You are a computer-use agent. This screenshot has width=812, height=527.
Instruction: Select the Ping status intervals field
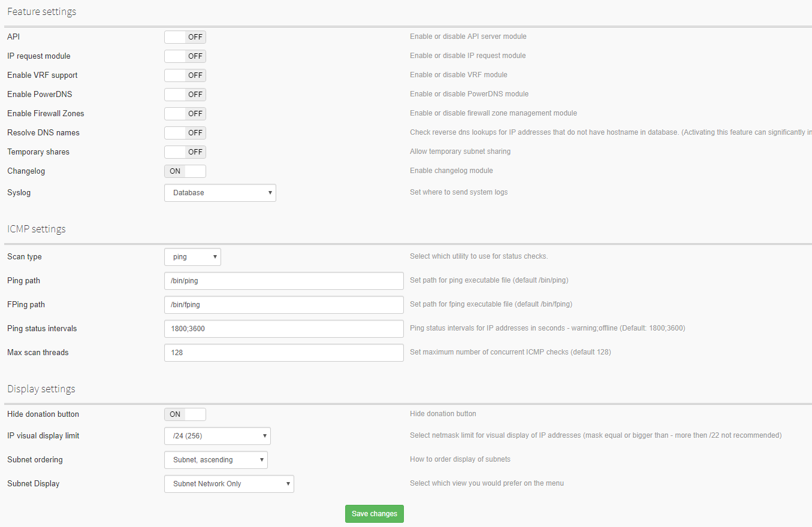[x=283, y=328]
